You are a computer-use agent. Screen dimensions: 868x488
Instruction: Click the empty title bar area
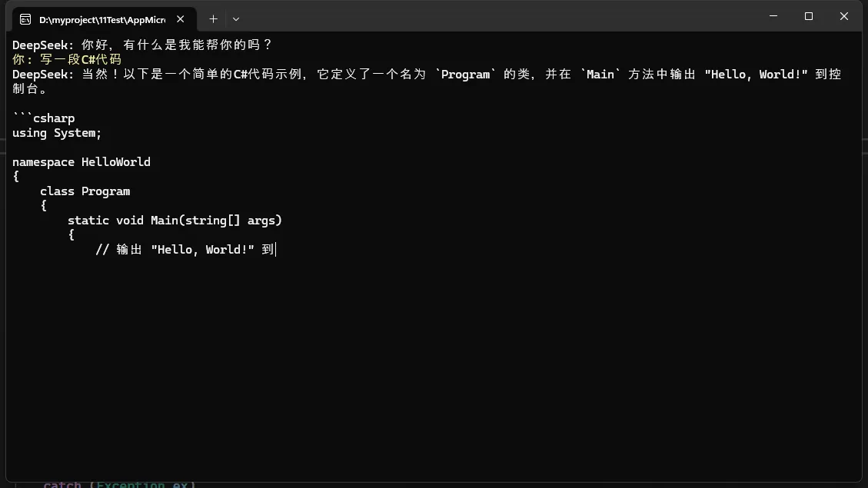coord(500,16)
